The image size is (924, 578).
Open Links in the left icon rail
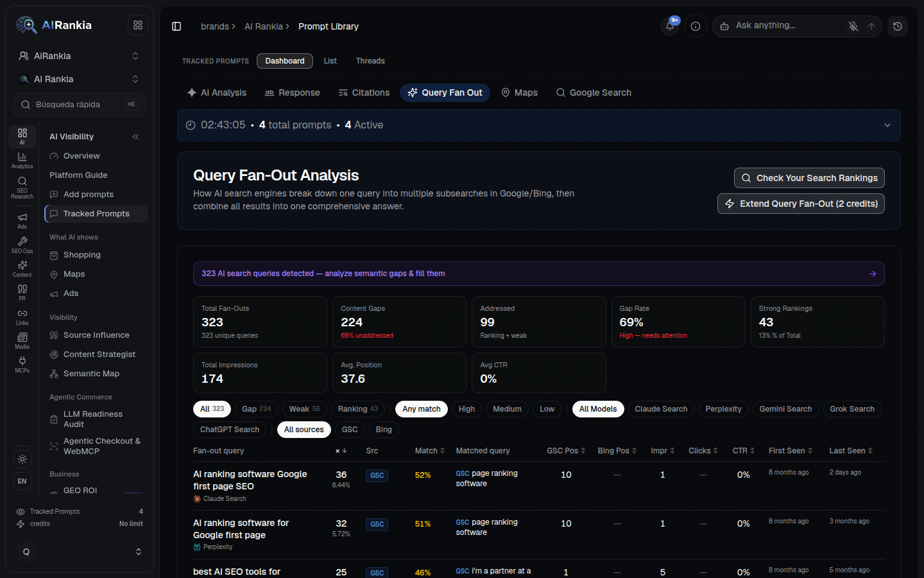coord(22,317)
